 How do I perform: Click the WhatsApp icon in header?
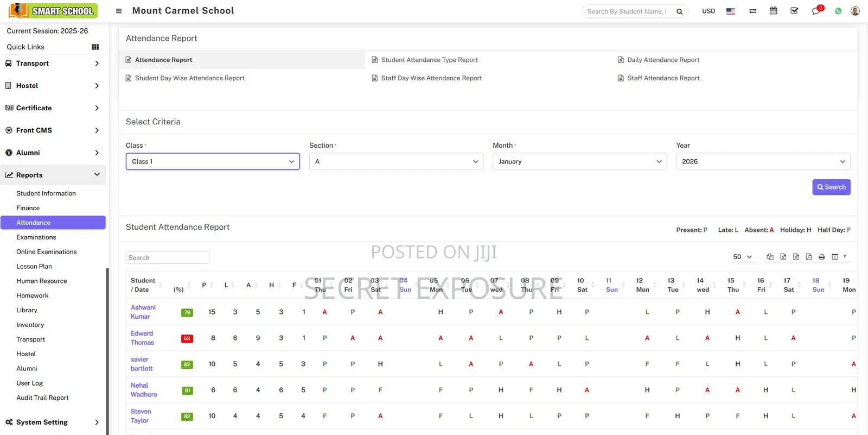(x=838, y=11)
